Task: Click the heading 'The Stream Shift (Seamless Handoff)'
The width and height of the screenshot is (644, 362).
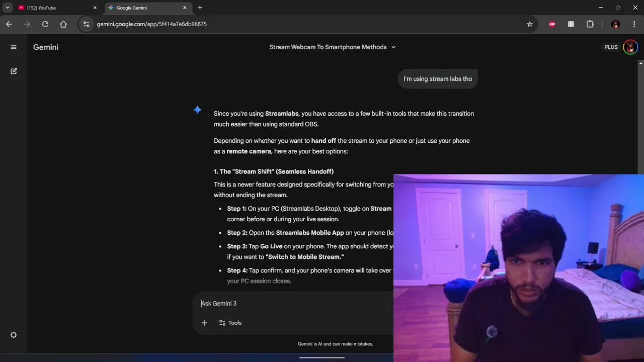Action: coord(274,171)
